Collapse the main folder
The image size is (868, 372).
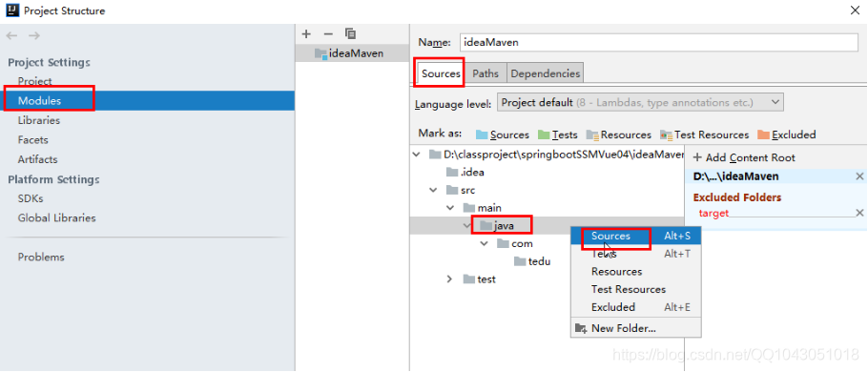click(x=450, y=208)
